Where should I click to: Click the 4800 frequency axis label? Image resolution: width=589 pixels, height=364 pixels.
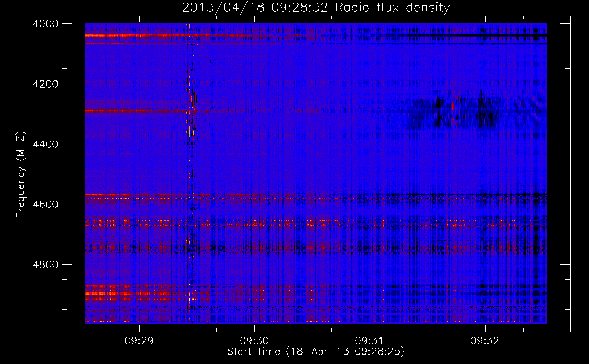45,264
